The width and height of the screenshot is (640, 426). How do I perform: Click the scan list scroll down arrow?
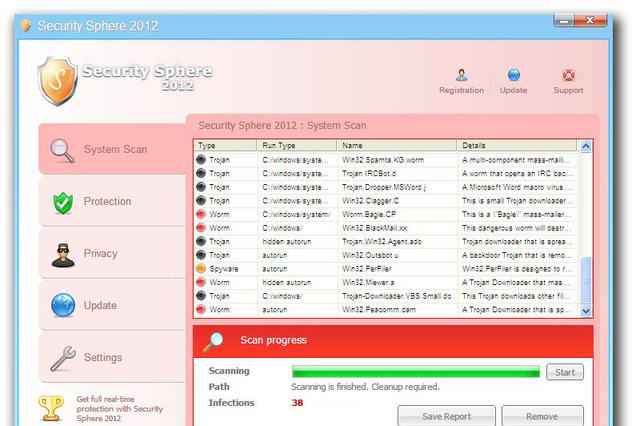tap(586, 311)
